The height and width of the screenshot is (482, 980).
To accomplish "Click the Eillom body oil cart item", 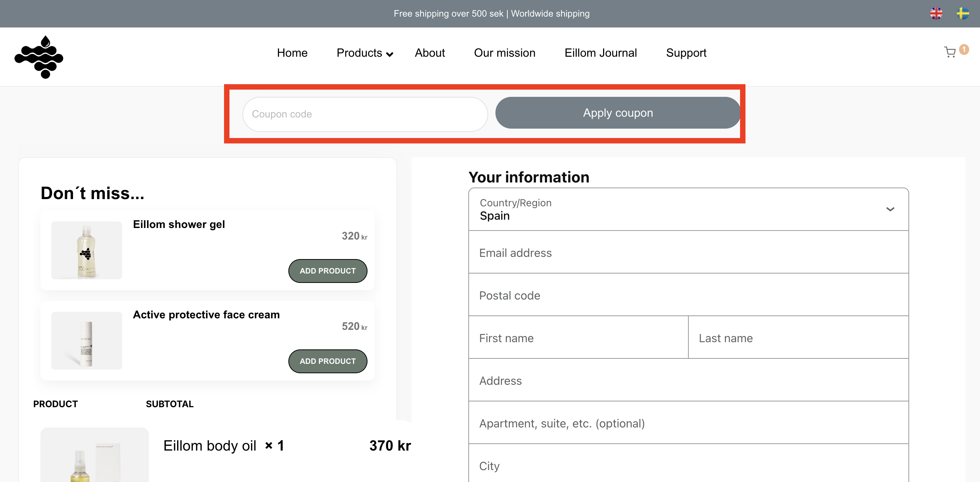I will click(x=210, y=446).
